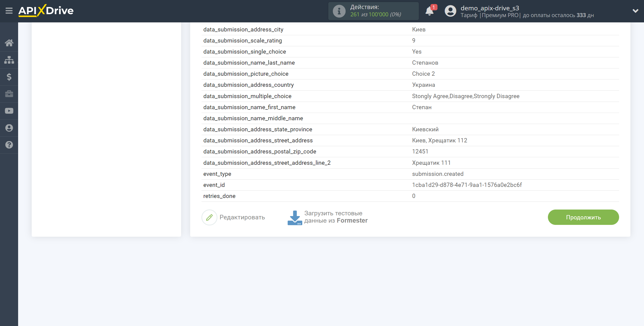Open profile icon in sidebar
The image size is (644, 326).
pos(9,128)
